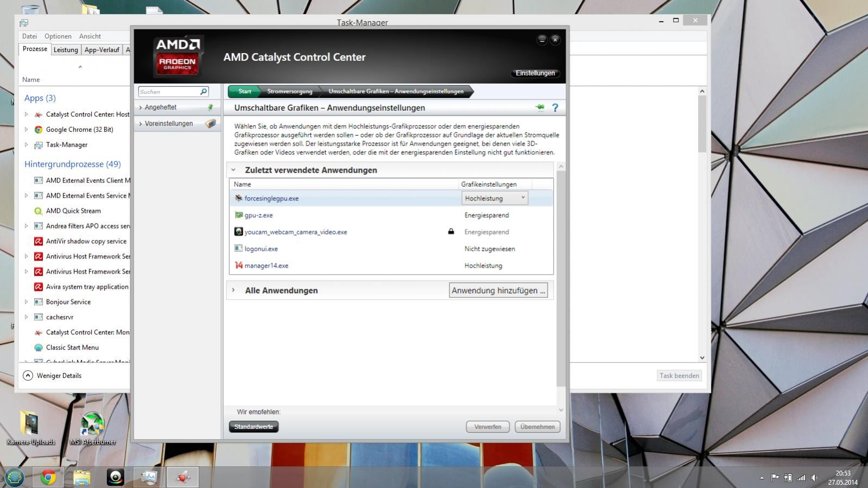This screenshot has width=868, height=488.
Task: Switch to Task-Manager taskbar icon
Action: [x=149, y=477]
